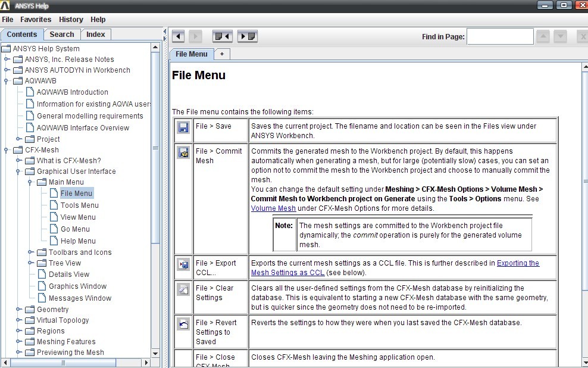Click the AQWAWB Introduction page icon
The width and height of the screenshot is (588, 368).
coord(30,92)
